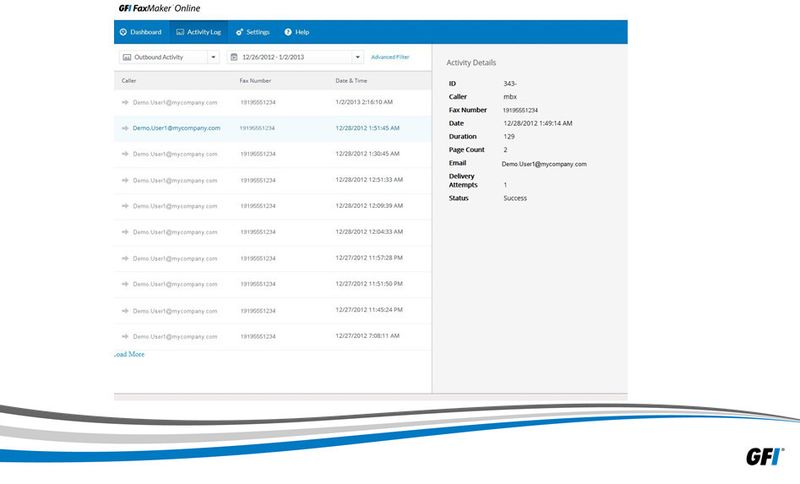
Task: Click the Date value 12/28/2012 1:49:14 AM
Action: [x=538, y=123]
